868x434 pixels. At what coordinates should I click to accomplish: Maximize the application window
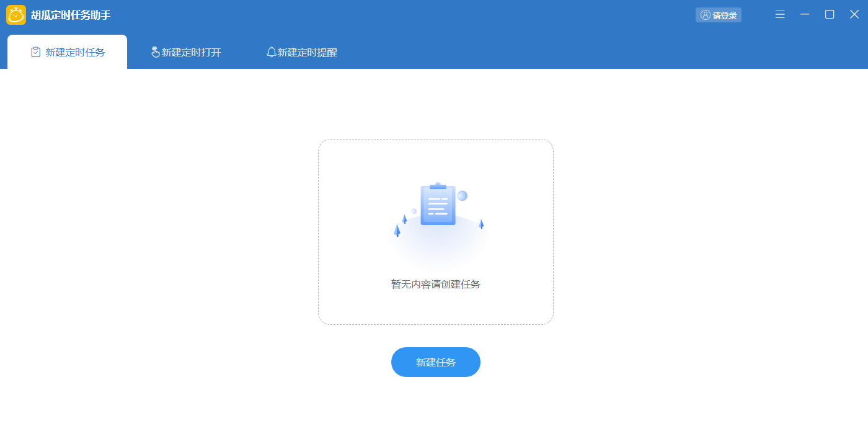[829, 14]
